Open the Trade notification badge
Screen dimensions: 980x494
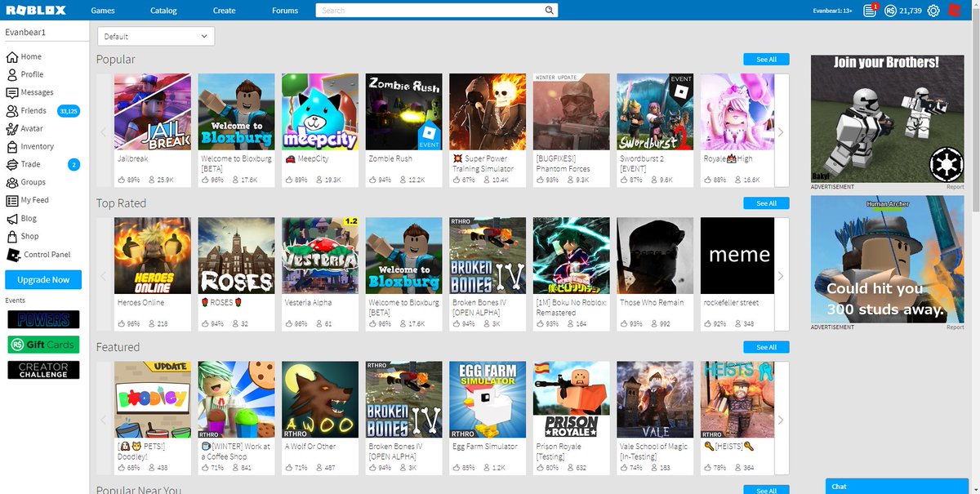point(74,164)
